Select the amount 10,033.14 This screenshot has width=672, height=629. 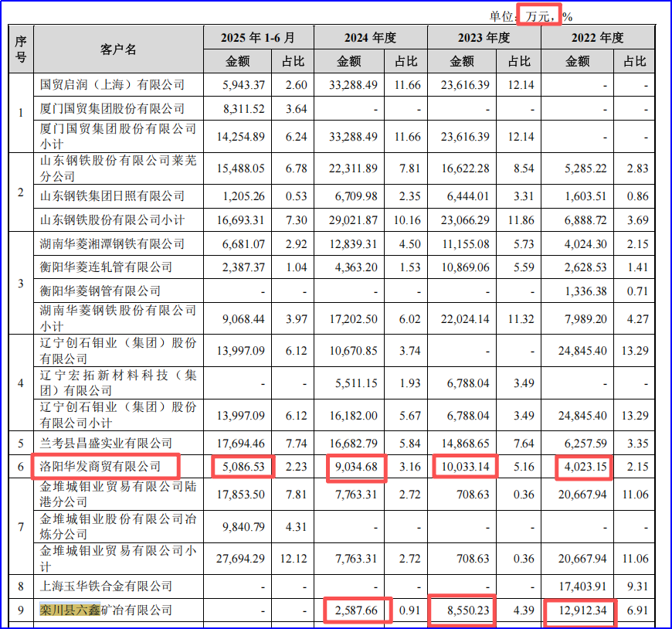[465, 467]
